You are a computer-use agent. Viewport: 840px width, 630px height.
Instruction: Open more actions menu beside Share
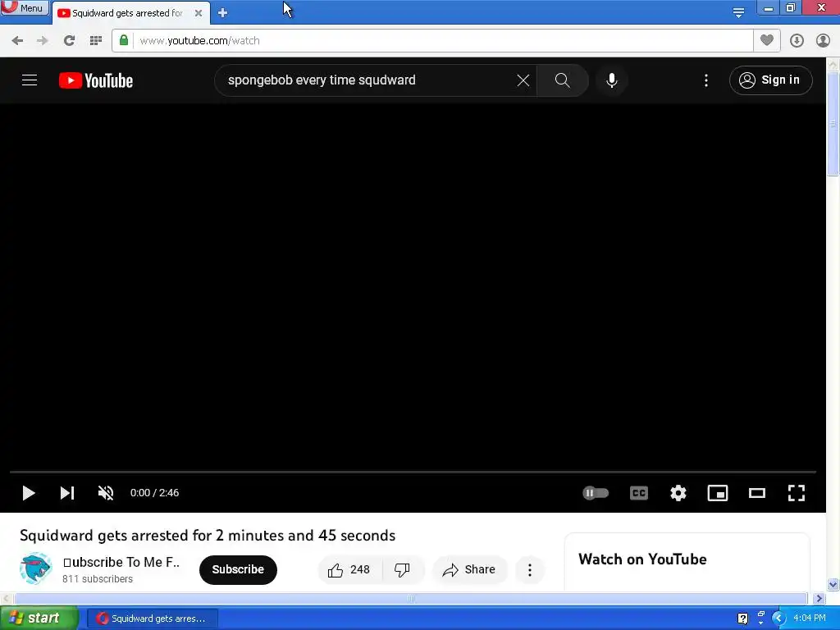coord(530,569)
